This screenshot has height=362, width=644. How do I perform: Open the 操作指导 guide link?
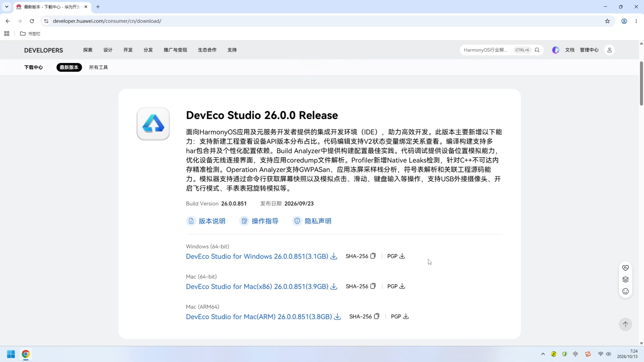[259, 221]
